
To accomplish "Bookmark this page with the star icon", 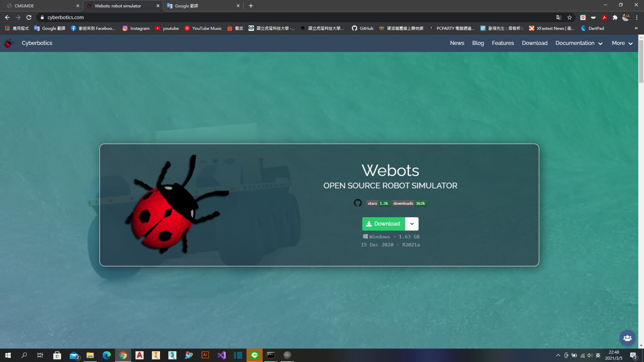I will point(570,17).
